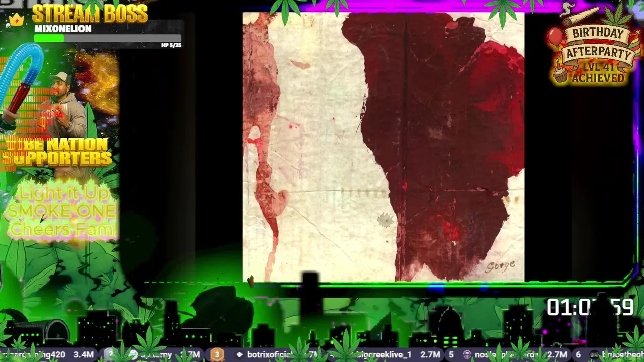Viewport: 644px width, 362px height.
Task: Click the botrixoficial leaderboard entry
Action: coord(270,355)
